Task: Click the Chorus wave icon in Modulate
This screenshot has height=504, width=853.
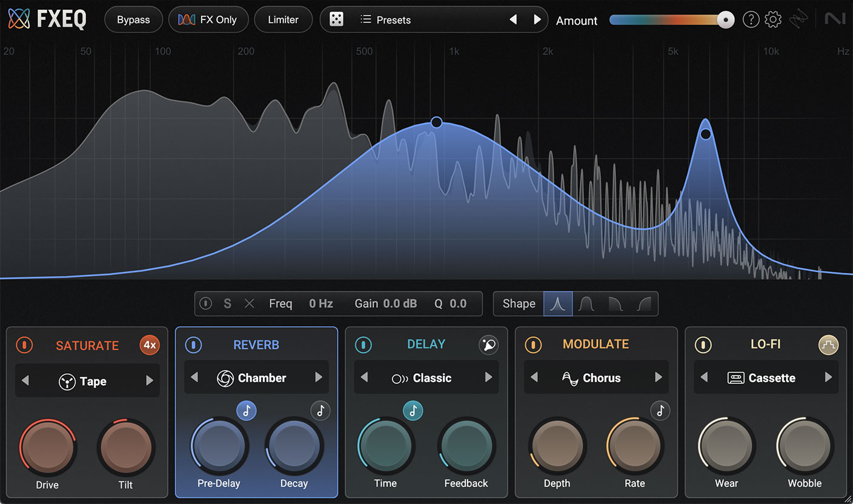Action: pos(570,378)
